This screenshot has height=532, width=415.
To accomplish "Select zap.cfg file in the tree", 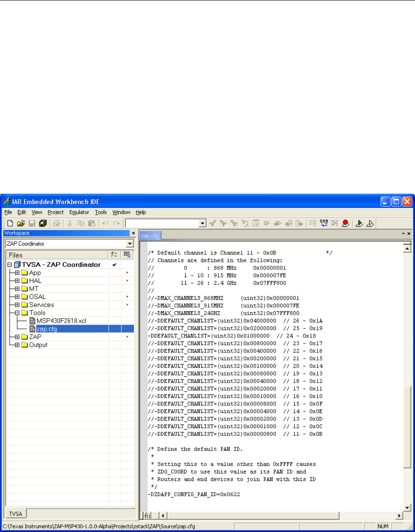I will pos(47,329).
